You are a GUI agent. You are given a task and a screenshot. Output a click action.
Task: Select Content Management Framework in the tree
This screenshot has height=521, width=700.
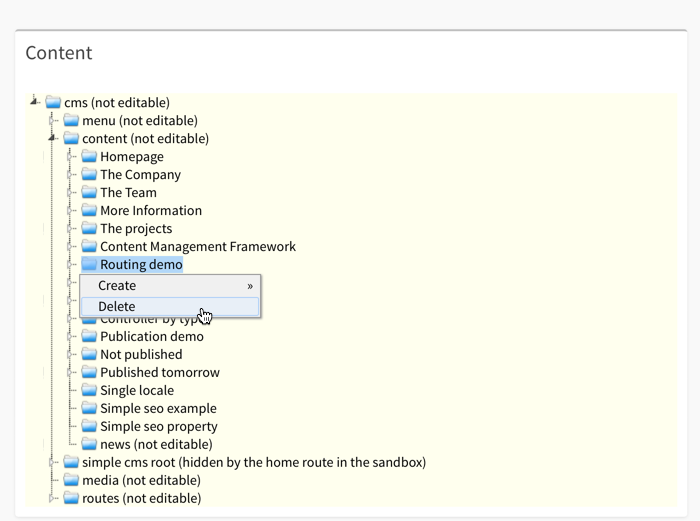(x=198, y=247)
